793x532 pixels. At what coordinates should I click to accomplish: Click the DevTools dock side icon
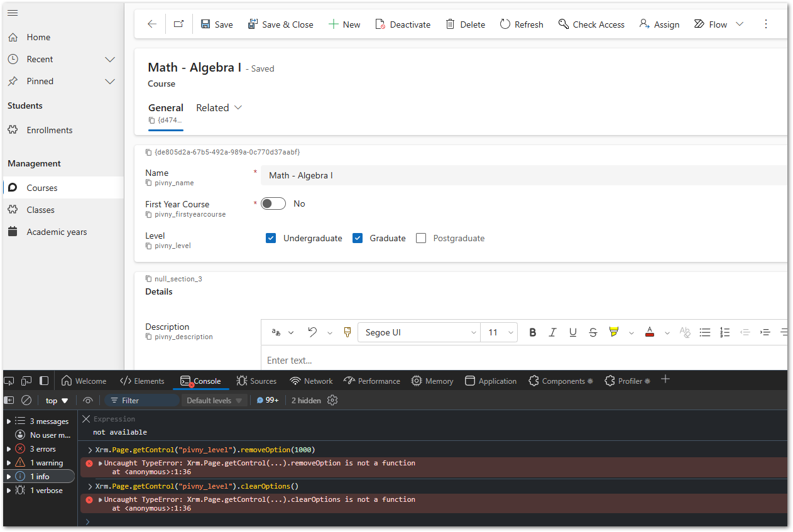coord(44,381)
